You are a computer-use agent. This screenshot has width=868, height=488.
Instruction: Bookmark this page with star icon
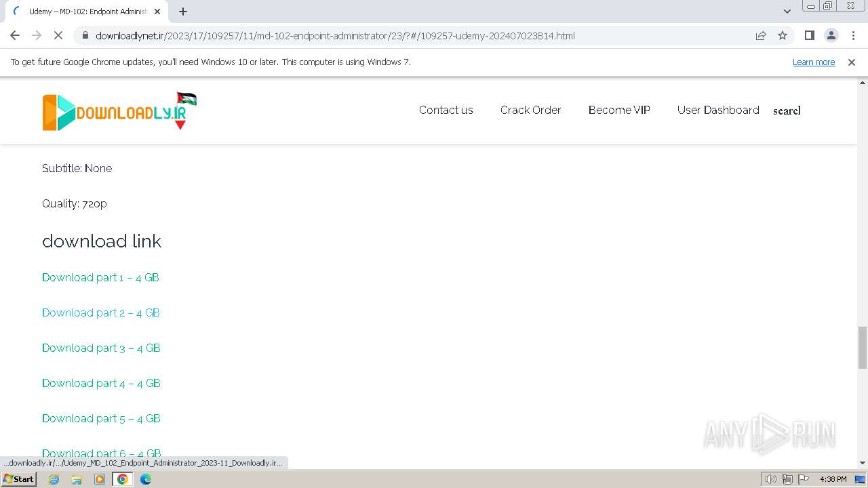(783, 35)
